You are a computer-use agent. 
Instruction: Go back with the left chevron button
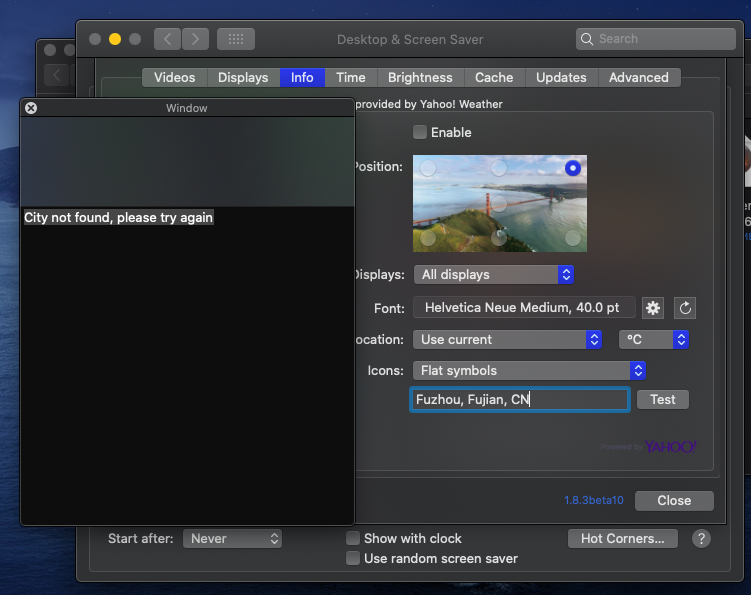167,39
